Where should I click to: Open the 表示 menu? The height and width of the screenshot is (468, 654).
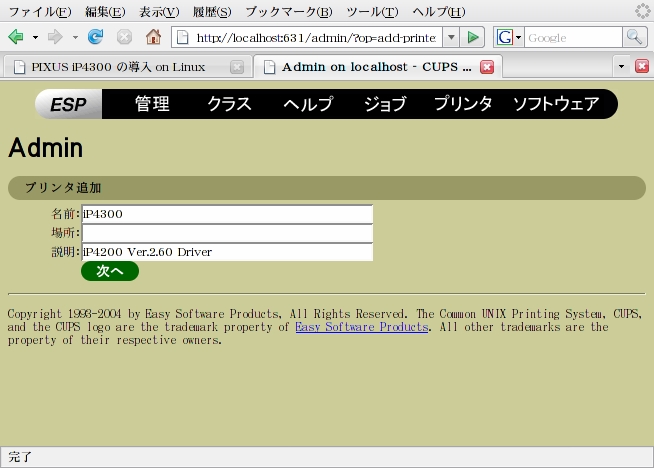click(159, 12)
